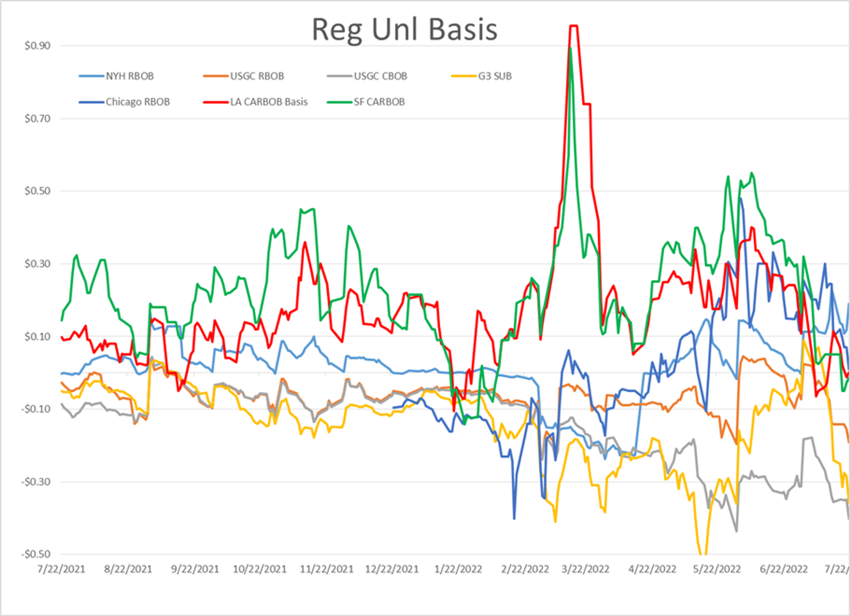Select the -$0.30 y-axis label

(36, 482)
